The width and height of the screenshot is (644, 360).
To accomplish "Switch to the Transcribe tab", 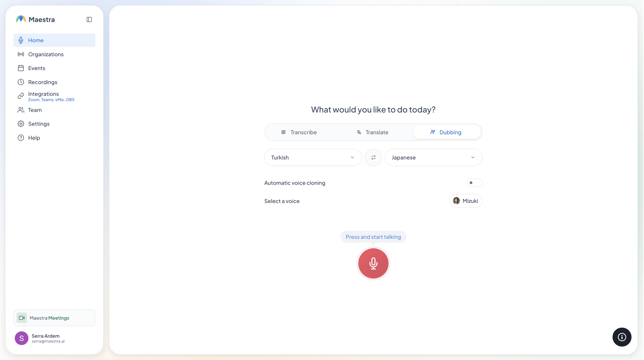I will pos(299,132).
